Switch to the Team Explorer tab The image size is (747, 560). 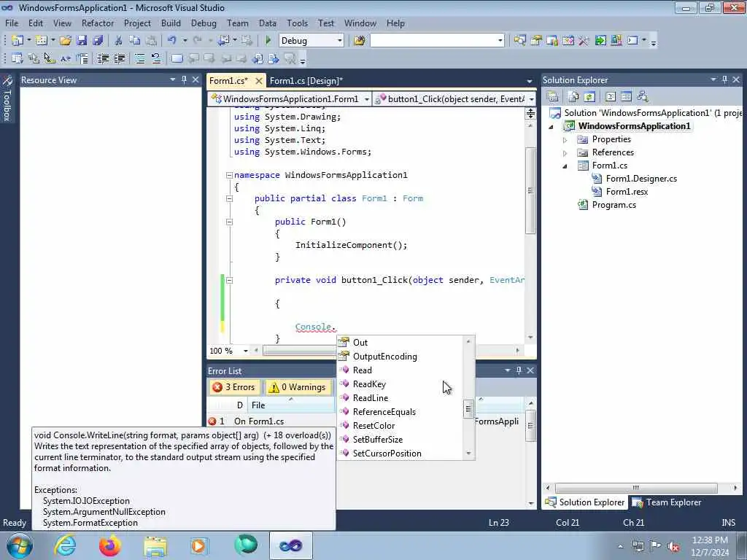tap(667, 502)
